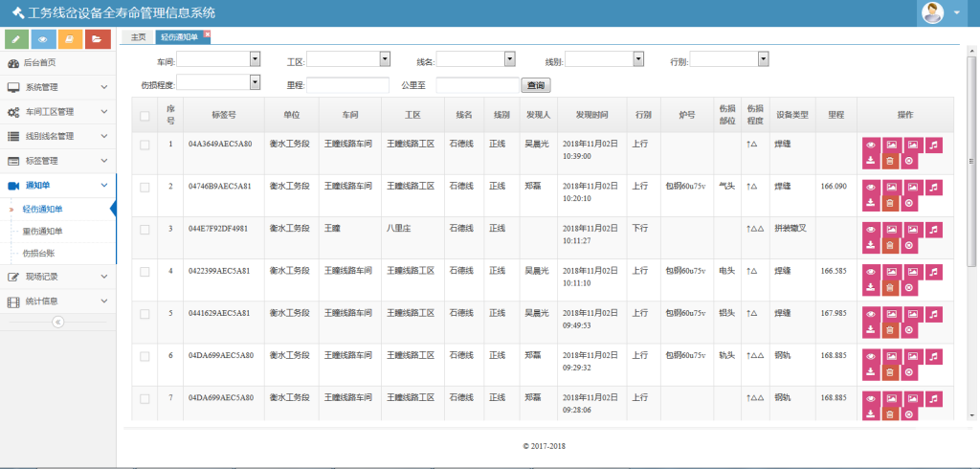Go to 后台首页 in the sidebar
The image size is (980, 469).
click(39, 63)
